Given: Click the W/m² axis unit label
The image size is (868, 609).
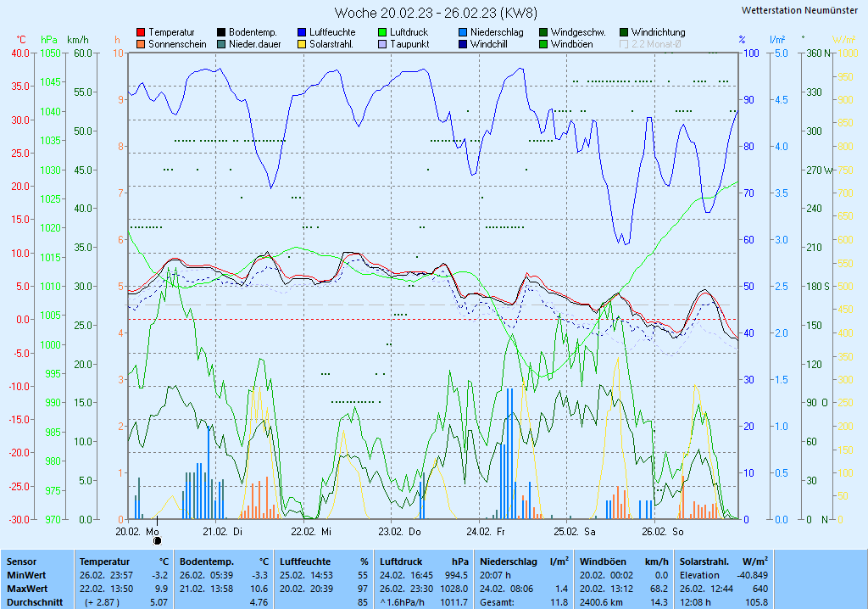Looking at the screenshot, I should (844, 40).
